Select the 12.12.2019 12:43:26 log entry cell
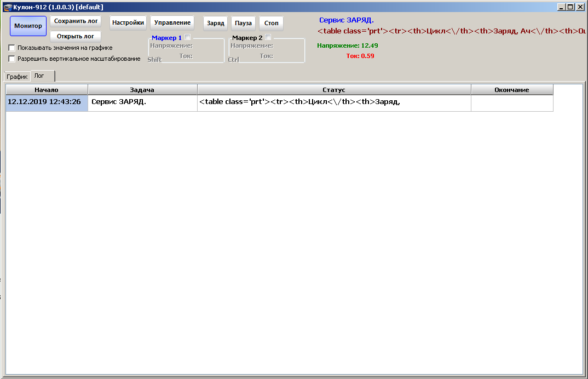The width and height of the screenshot is (588, 379). (47, 102)
